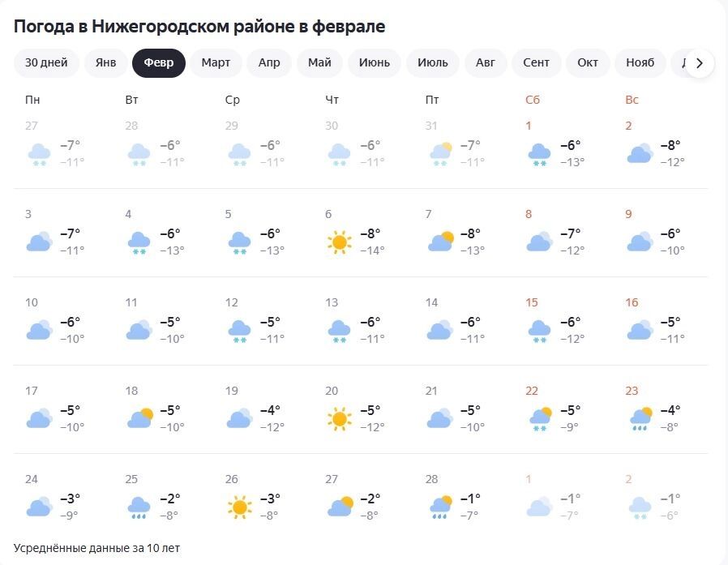Viewport: 728px width, 565px height.
Task: Click partly sunny icon on February 18
Action: coord(139,418)
